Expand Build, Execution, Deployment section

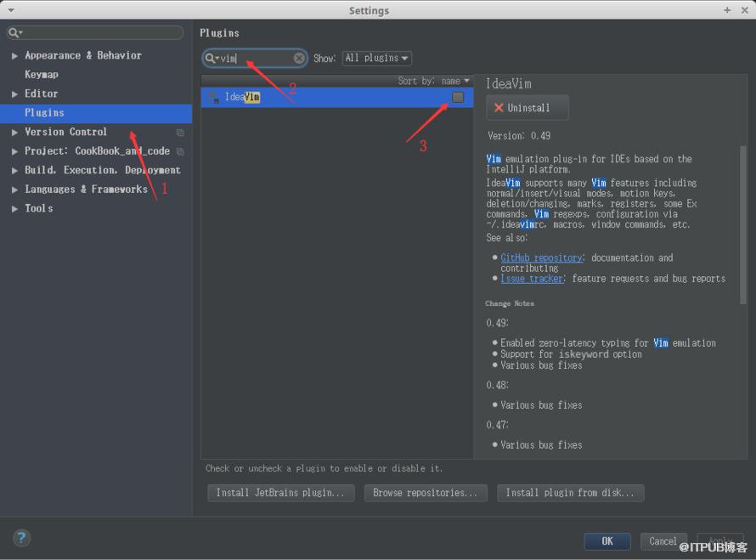pyautogui.click(x=14, y=170)
